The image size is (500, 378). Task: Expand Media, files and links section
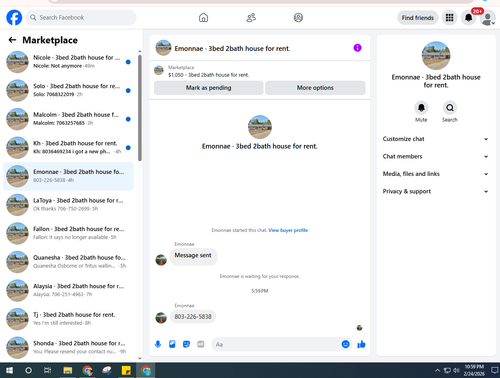435,174
